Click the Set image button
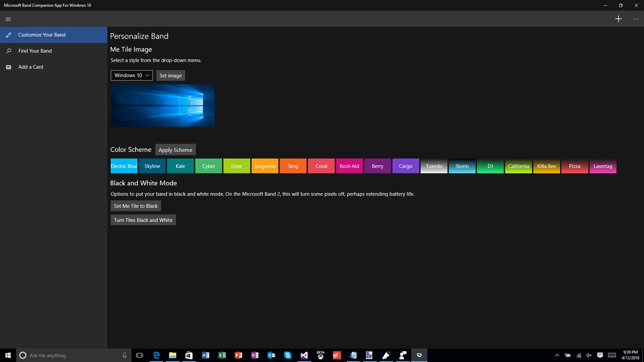This screenshot has width=644, height=362. [x=170, y=75]
